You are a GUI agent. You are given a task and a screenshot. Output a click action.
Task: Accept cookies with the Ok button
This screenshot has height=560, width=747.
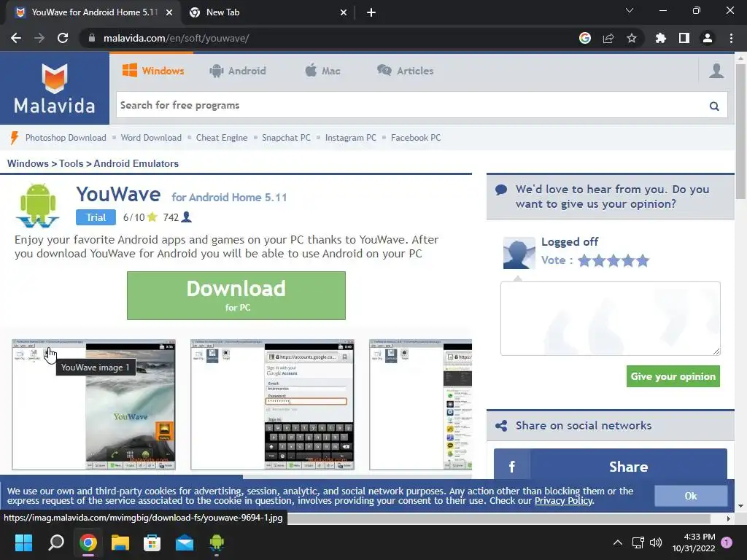tap(691, 496)
